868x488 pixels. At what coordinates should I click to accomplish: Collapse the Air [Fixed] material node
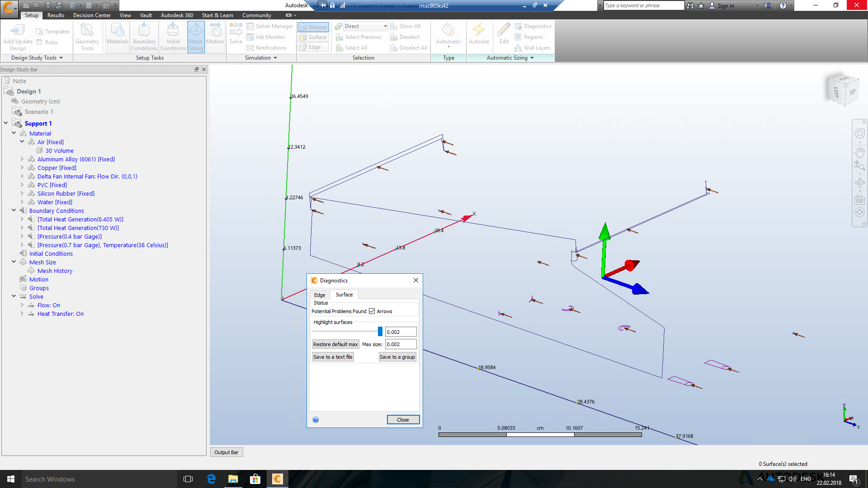22,141
